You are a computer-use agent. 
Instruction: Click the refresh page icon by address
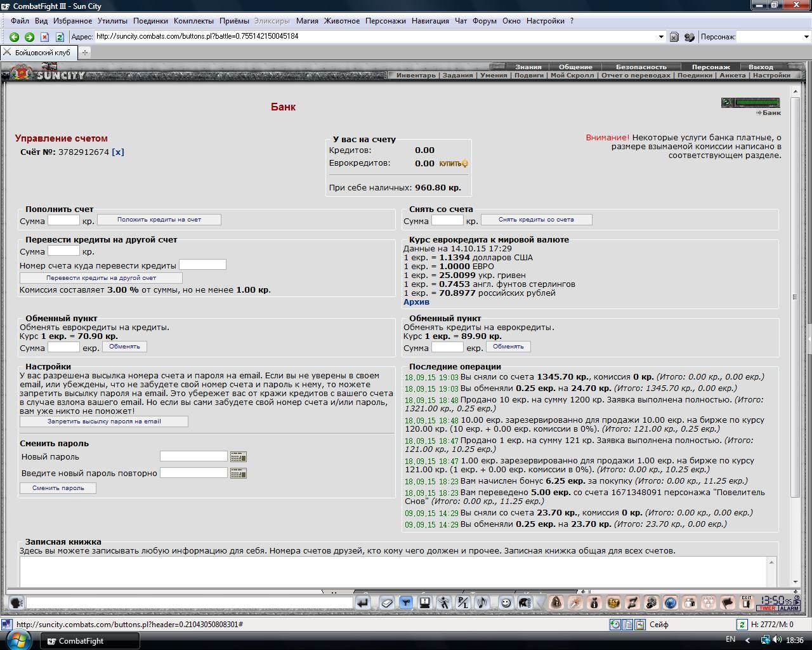(60, 37)
